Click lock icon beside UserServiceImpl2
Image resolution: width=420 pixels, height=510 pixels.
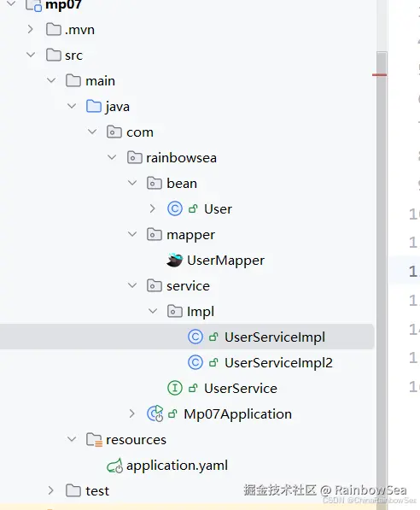tap(213, 362)
